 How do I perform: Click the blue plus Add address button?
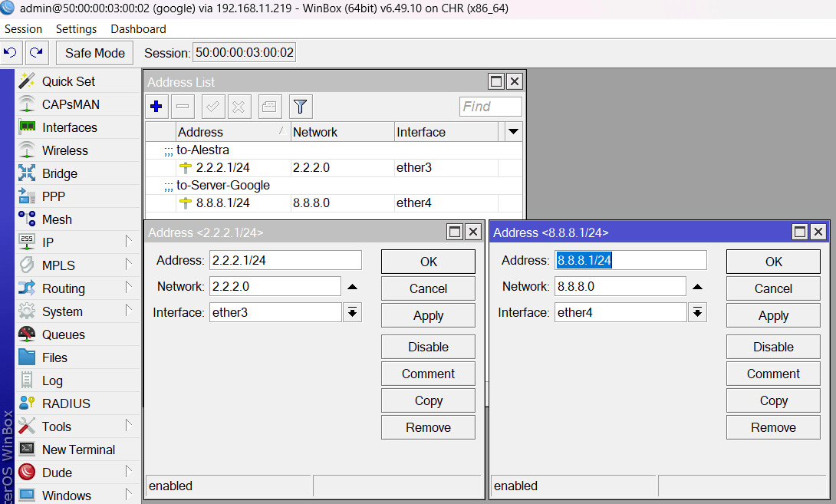(x=156, y=106)
